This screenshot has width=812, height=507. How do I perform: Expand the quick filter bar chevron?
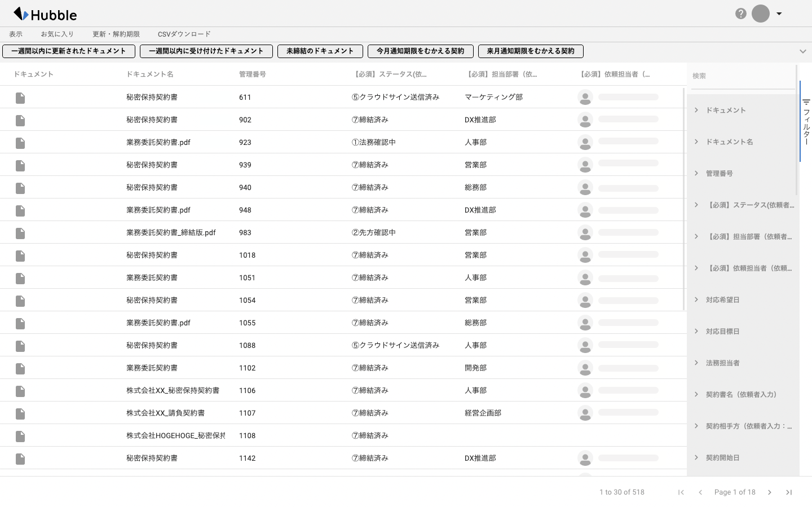802,51
